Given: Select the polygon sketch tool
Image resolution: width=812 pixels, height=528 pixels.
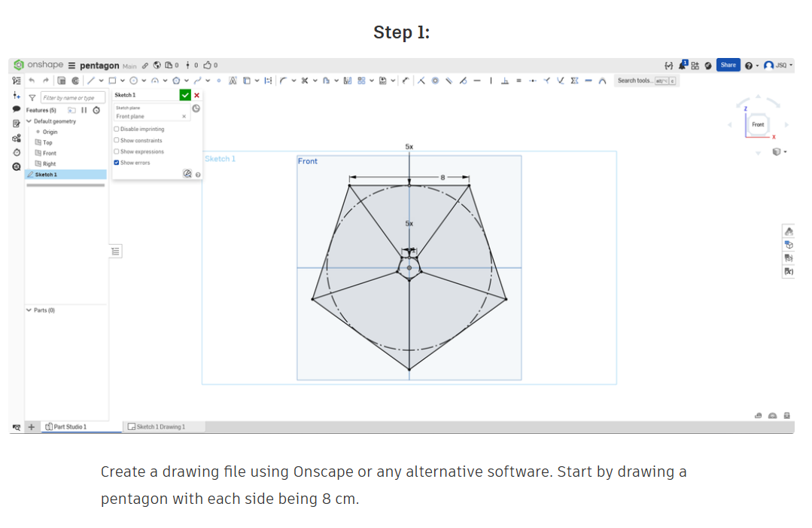Looking at the screenshot, I should coord(176,81).
